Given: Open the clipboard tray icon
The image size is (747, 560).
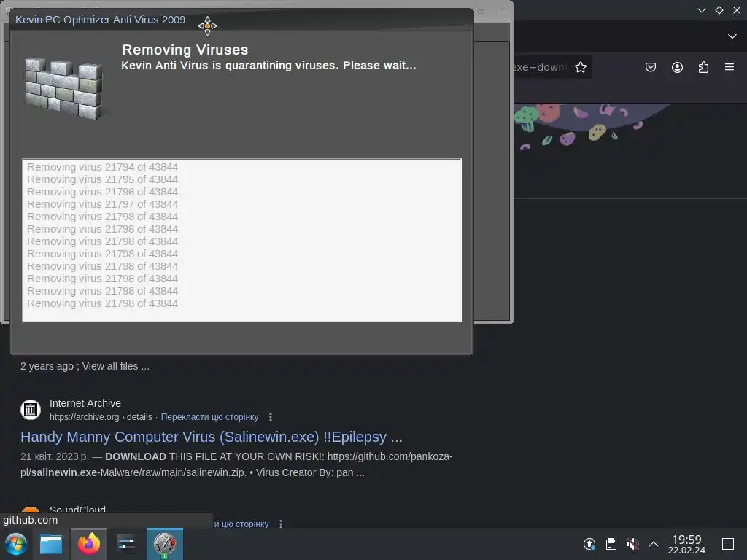Looking at the screenshot, I should [x=611, y=544].
